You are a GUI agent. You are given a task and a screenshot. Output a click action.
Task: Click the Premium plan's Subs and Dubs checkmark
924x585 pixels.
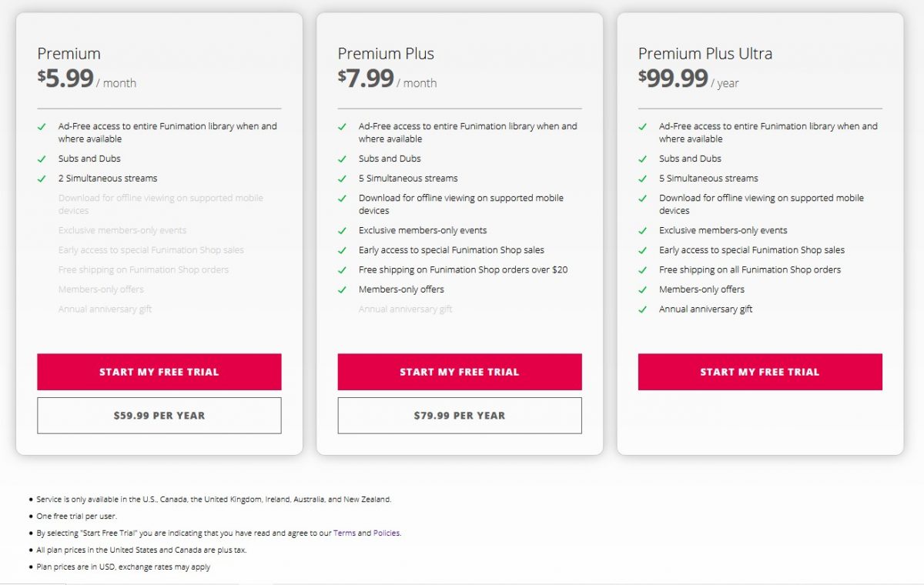tap(42, 159)
